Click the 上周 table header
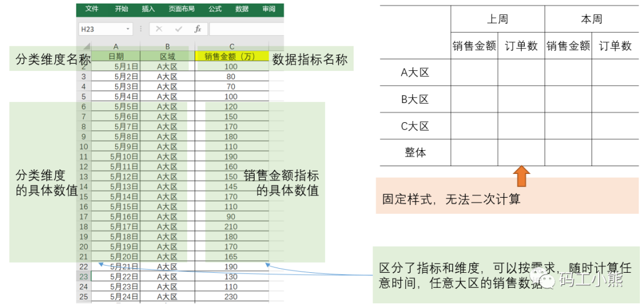The height and width of the screenshot is (308, 644). 497,19
